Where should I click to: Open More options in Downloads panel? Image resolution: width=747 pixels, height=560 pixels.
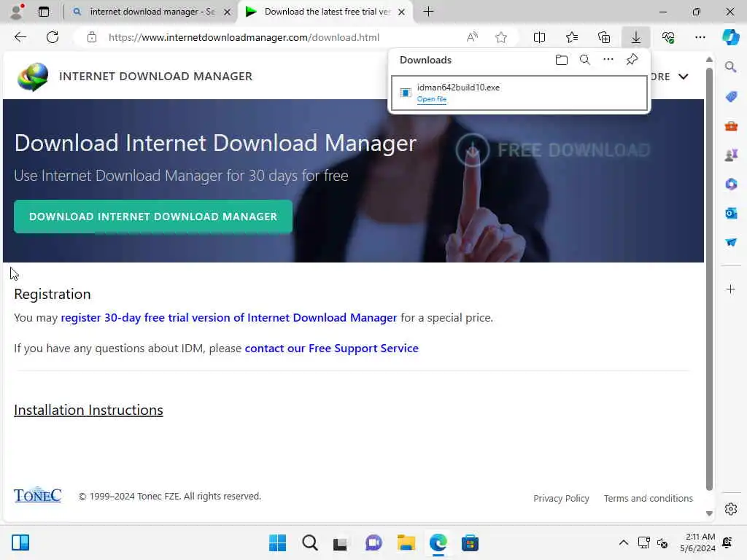click(608, 60)
